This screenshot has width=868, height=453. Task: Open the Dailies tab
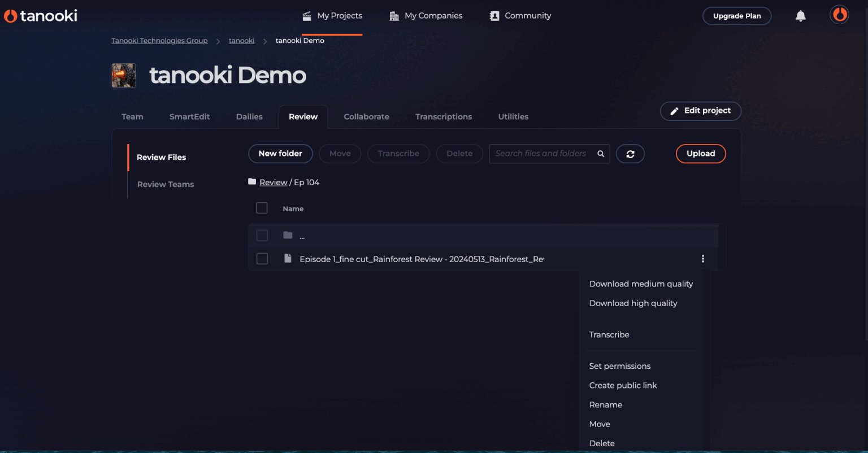(x=249, y=117)
